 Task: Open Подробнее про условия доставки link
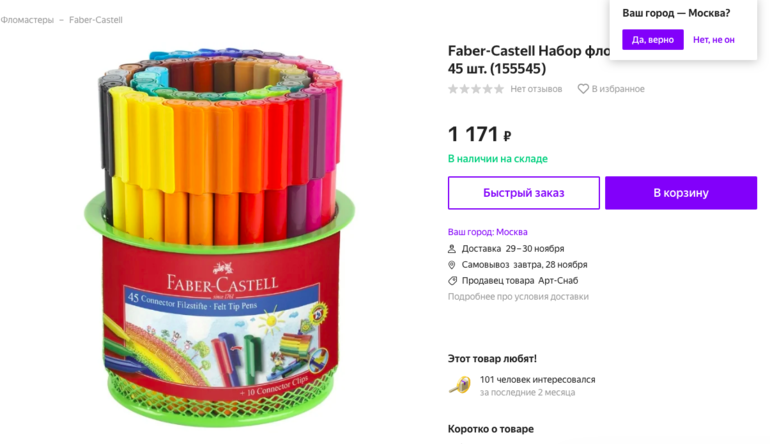tap(518, 297)
